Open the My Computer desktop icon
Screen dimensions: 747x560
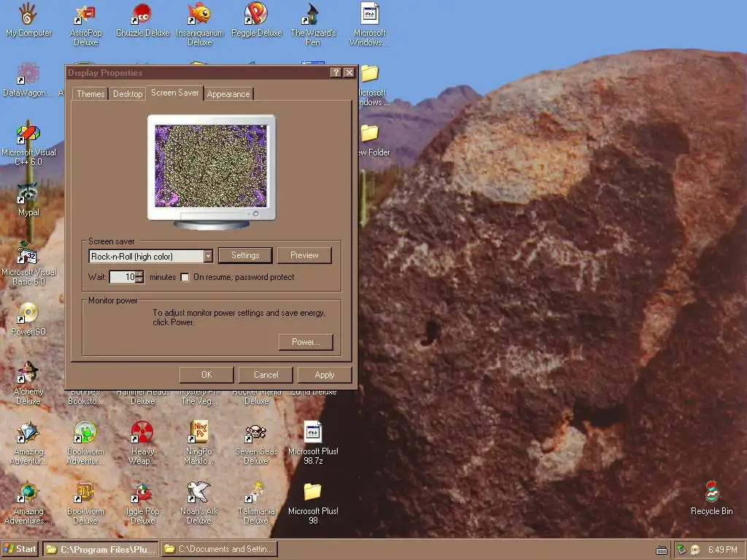click(28, 14)
